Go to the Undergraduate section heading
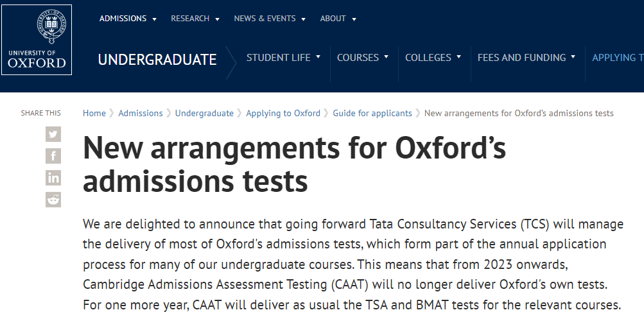Image resolution: width=644 pixels, height=328 pixels. click(157, 60)
